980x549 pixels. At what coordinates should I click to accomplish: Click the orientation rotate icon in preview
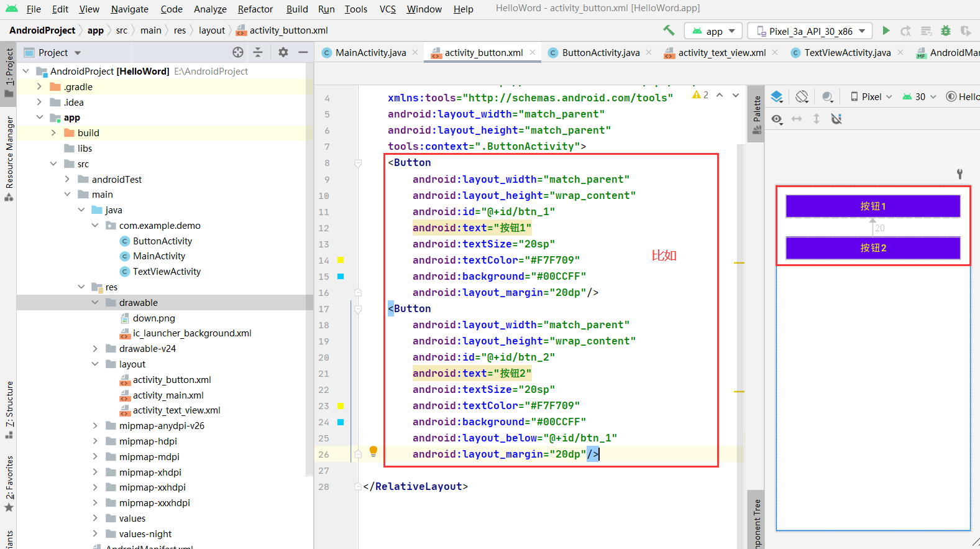coord(802,96)
